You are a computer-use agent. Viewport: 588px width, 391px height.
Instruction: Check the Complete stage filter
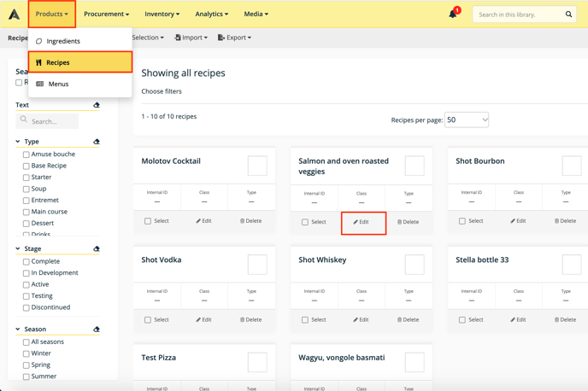tap(26, 262)
